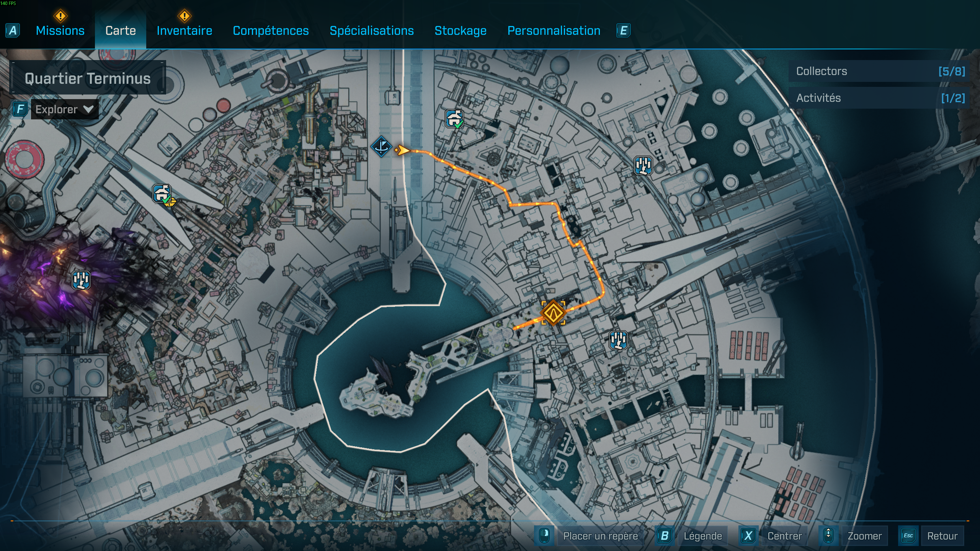Click the Retour button
The image size is (980, 551).
click(942, 536)
